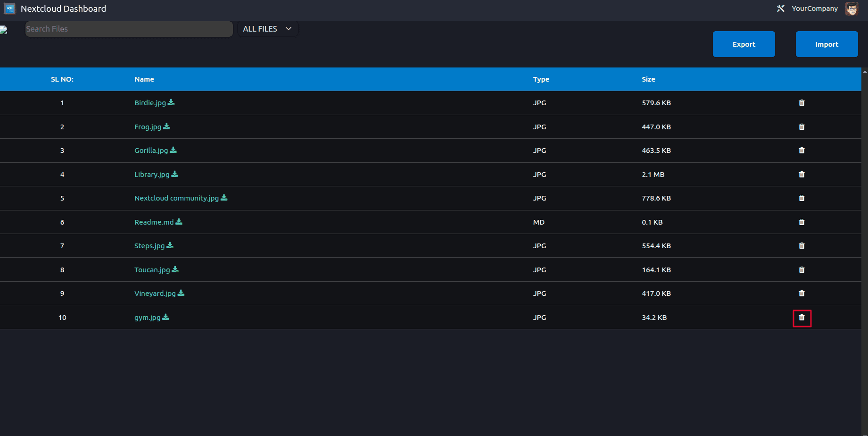Delete Nextcloud community.jpg with its trash icon
Image resolution: width=868 pixels, height=436 pixels.
(802, 198)
